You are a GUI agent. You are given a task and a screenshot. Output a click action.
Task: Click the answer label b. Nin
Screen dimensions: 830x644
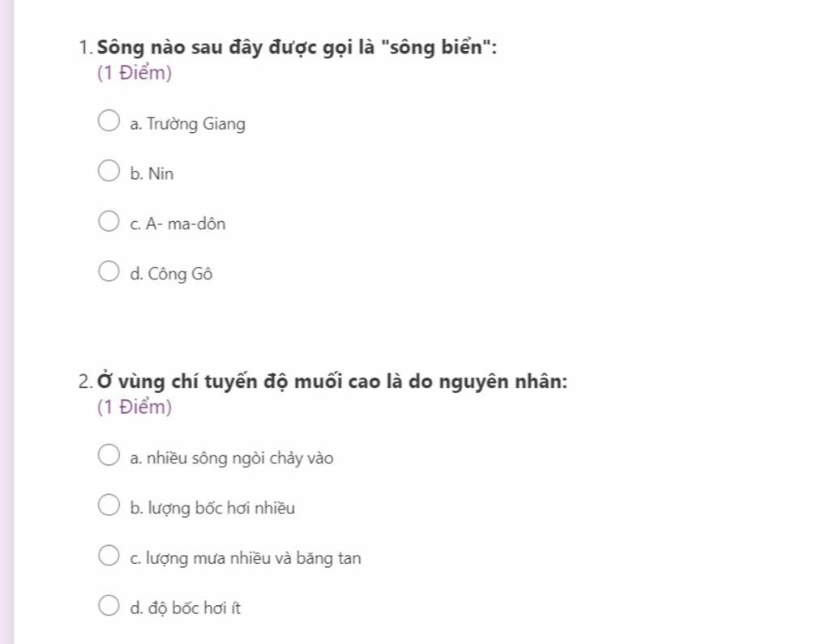[x=152, y=173]
